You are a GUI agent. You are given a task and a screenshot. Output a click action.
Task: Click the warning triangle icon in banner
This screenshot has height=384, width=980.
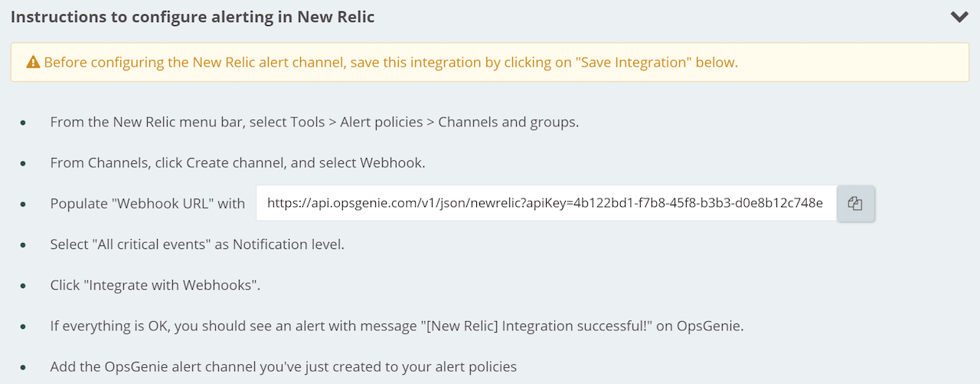click(x=33, y=62)
